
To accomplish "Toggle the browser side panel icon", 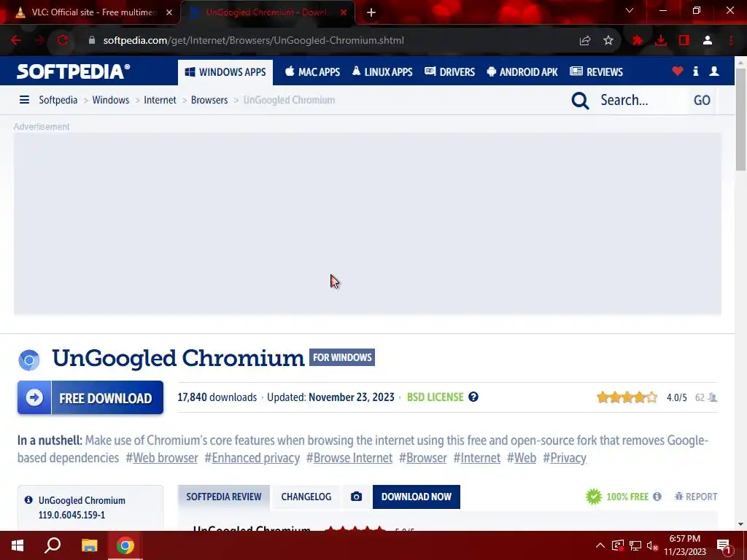I will pos(684,41).
